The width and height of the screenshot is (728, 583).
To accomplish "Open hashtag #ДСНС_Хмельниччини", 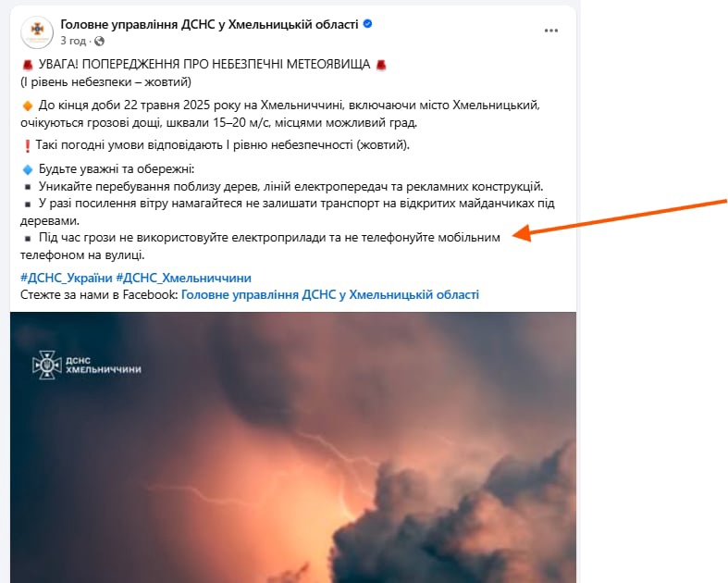I will (x=184, y=278).
